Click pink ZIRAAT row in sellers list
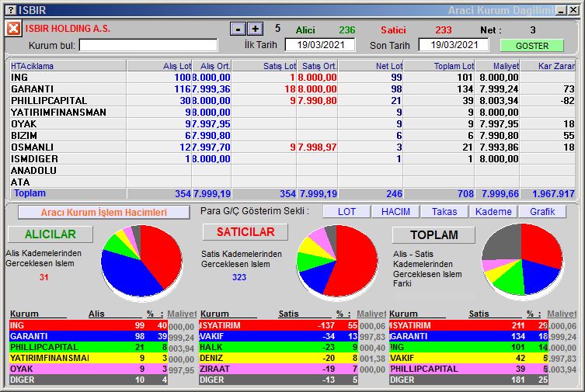This screenshot has width=585, height=392. tap(279, 369)
